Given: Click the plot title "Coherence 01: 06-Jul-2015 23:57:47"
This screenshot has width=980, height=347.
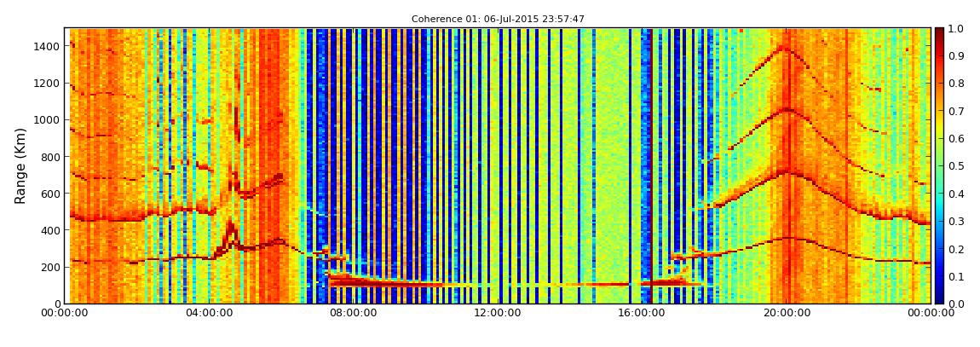Looking at the screenshot, I should 499,20.
